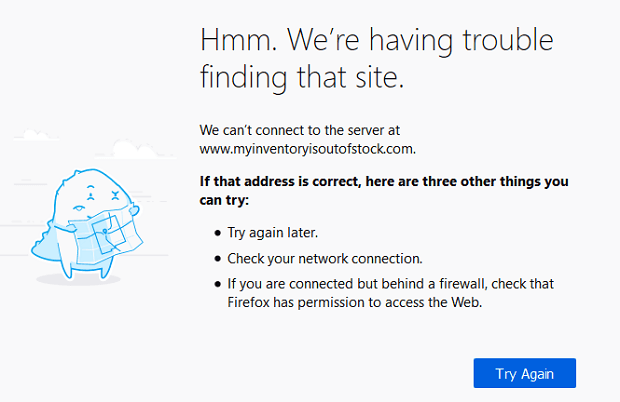The width and height of the screenshot is (620, 402).
Task: Select the www.myinventoryisoutofstock.com address text
Action: (x=308, y=149)
